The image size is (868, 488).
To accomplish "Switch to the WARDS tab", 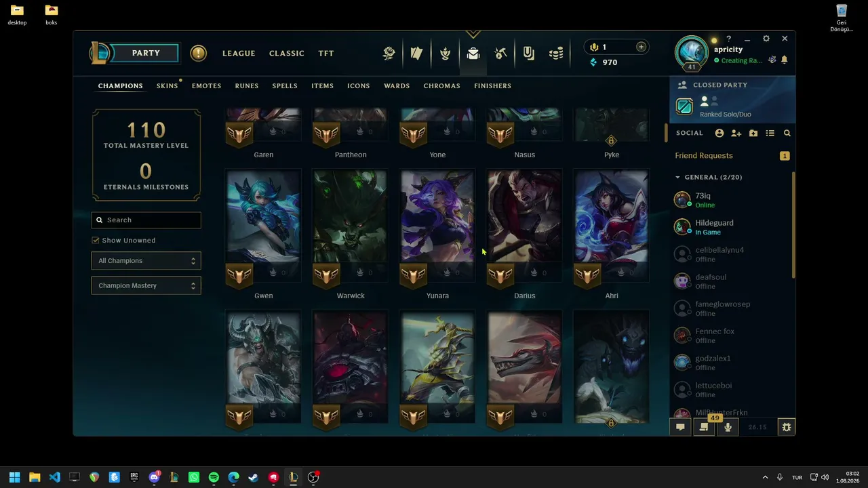I will (x=397, y=86).
